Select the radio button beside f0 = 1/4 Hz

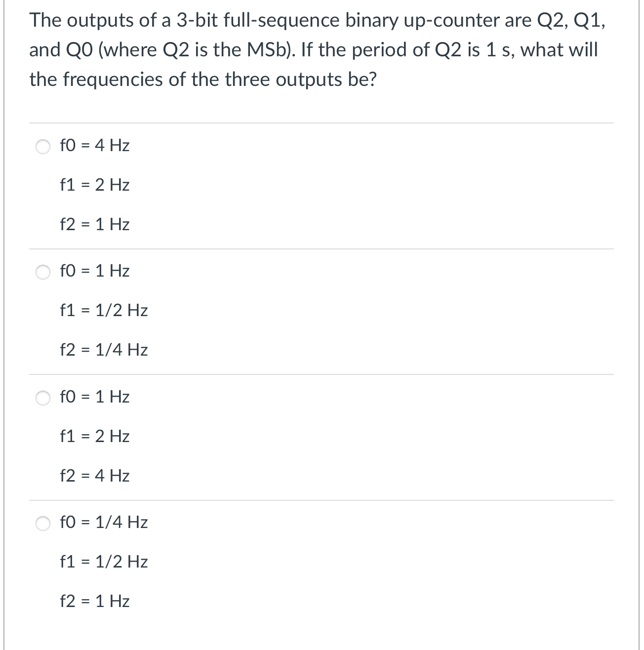[x=42, y=522]
